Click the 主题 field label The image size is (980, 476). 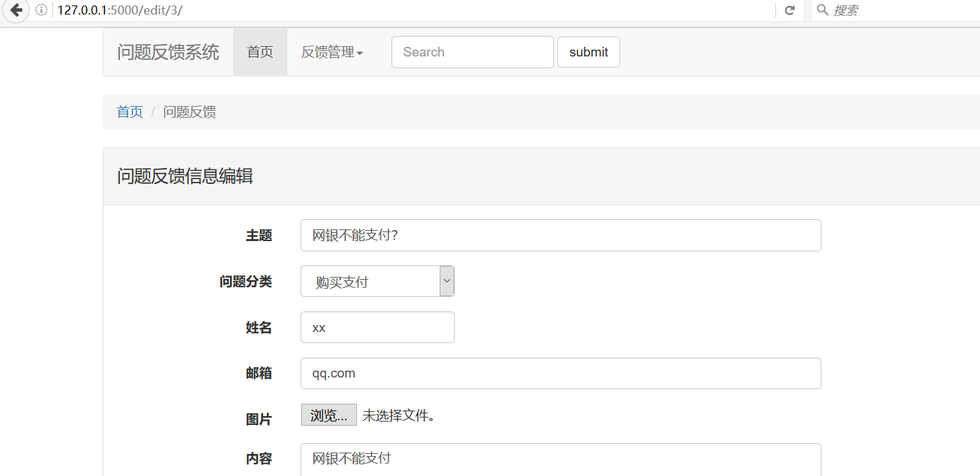[259, 236]
